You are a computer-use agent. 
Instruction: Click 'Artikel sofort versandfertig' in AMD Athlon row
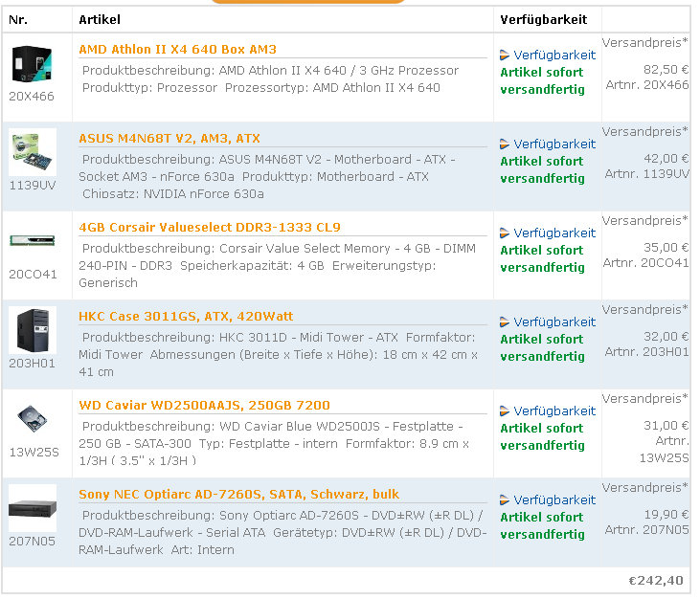(542, 81)
